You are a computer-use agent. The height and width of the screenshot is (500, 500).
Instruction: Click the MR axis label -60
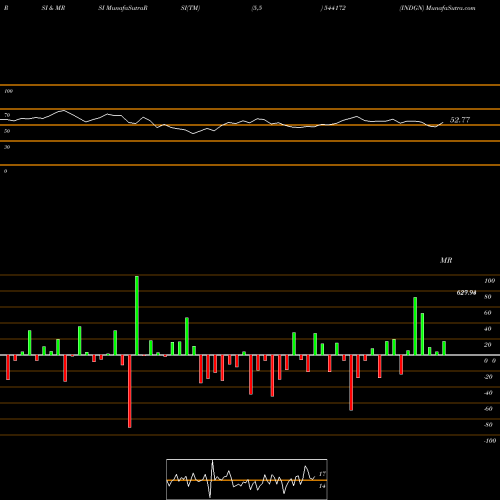click(488, 409)
